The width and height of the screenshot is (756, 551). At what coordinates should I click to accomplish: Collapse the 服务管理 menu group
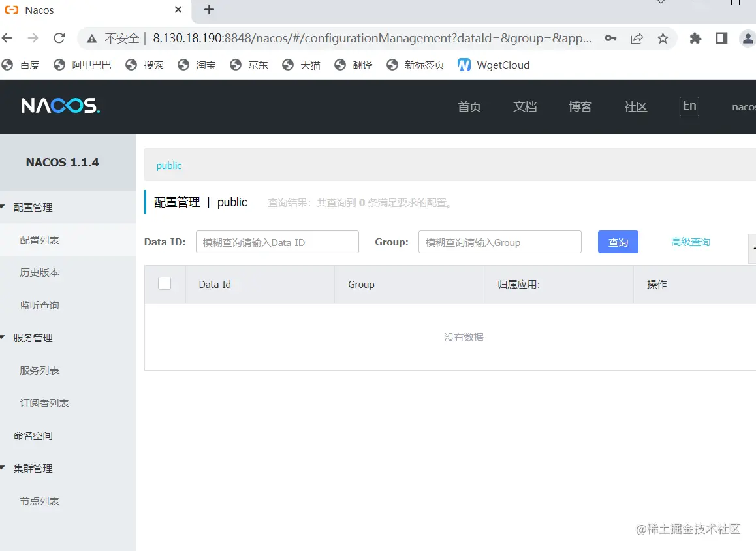click(x=33, y=338)
